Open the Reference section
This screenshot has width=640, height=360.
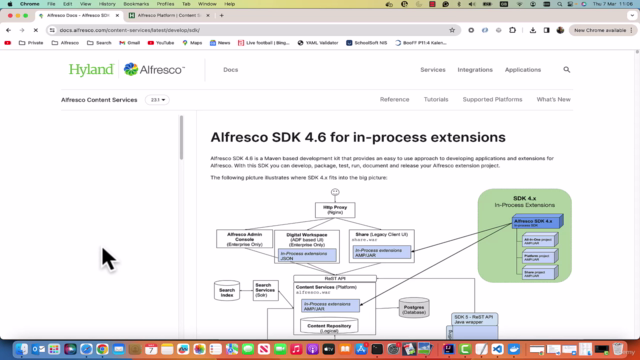click(x=394, y=100)
